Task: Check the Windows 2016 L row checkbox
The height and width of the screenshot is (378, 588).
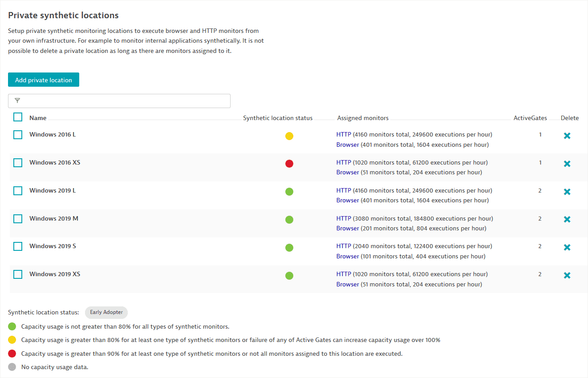Action: pyautogui.click(x=18, y=135)
